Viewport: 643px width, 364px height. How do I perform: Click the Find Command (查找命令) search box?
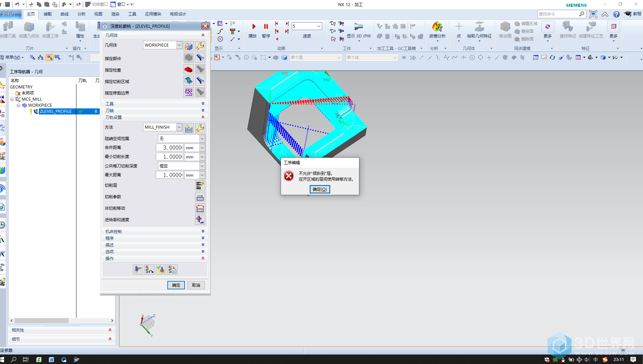pos(558,14)
